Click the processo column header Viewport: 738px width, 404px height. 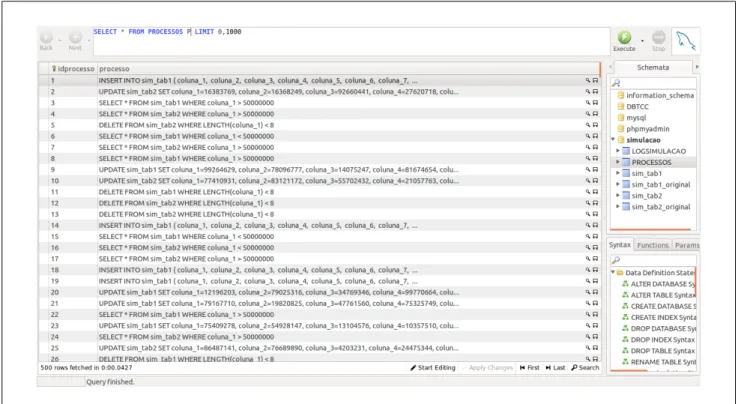pyautogui.click(x=348, y=69)
